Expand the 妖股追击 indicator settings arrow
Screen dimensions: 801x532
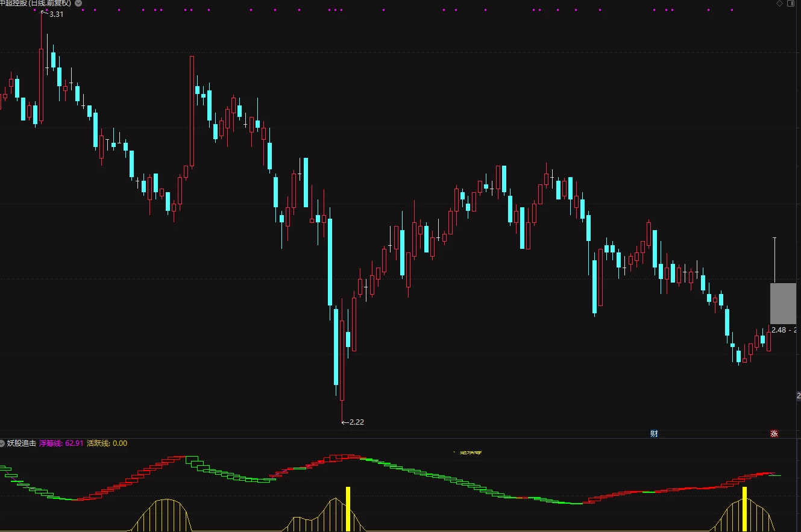2,443
